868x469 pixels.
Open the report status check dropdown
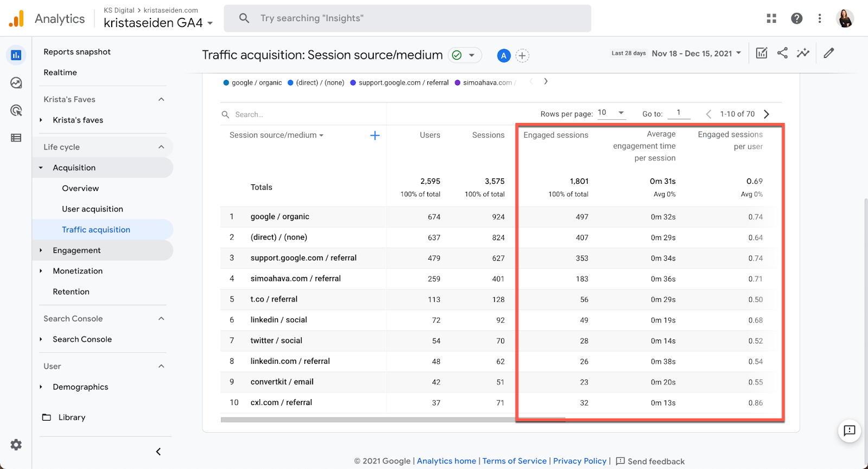click(x=465, y=55)
